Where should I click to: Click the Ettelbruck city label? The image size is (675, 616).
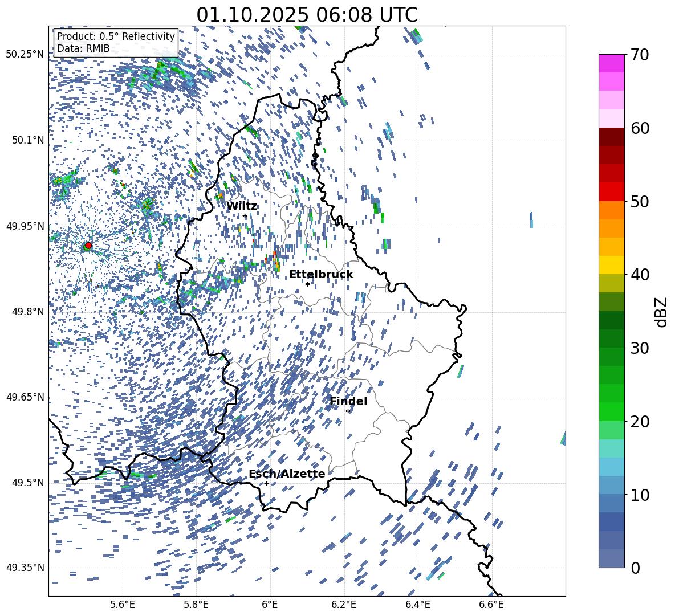coord(321,275)
